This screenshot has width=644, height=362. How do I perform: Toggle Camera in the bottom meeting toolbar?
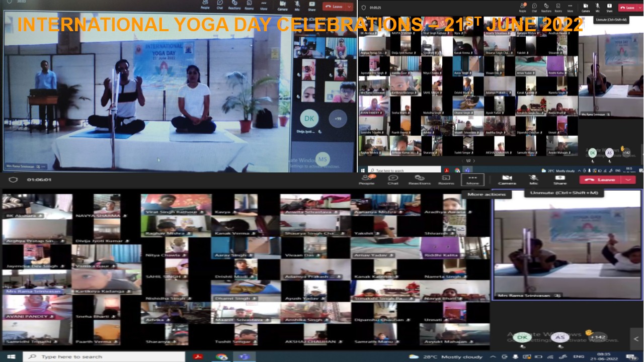pos(507,179)
